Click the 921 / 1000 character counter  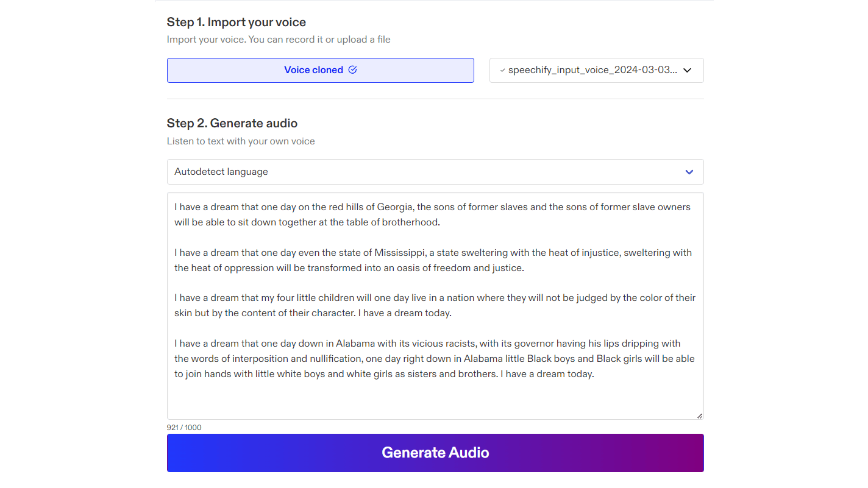pyautogui.click(x=184, y=428)
